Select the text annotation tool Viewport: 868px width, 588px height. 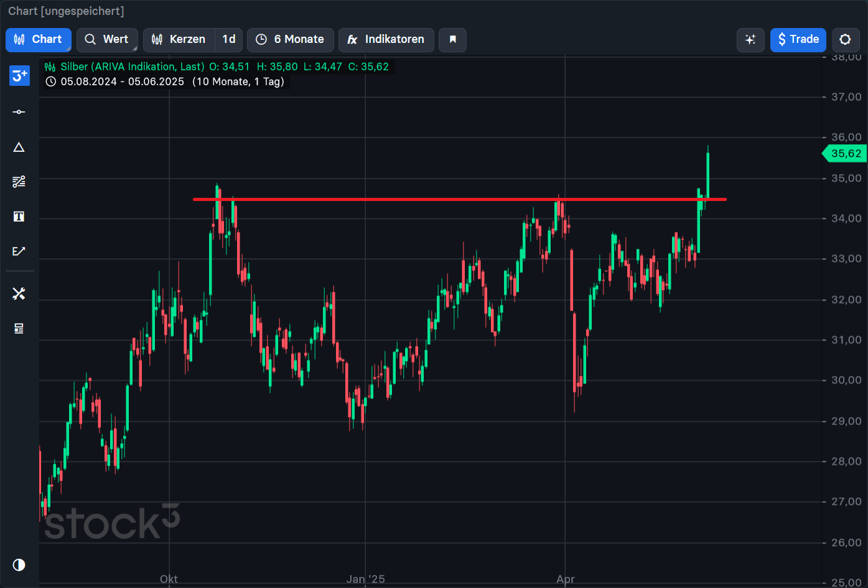[19, 217]
